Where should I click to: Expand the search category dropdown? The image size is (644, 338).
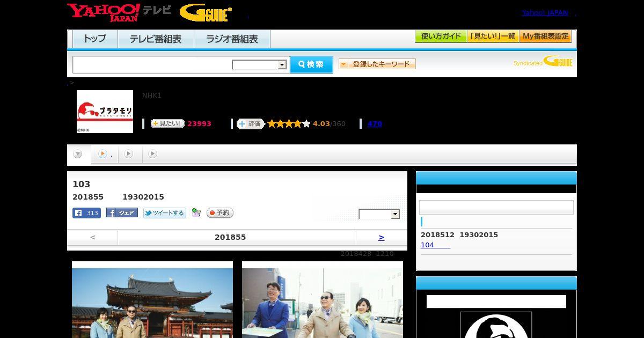pos(259,65)
